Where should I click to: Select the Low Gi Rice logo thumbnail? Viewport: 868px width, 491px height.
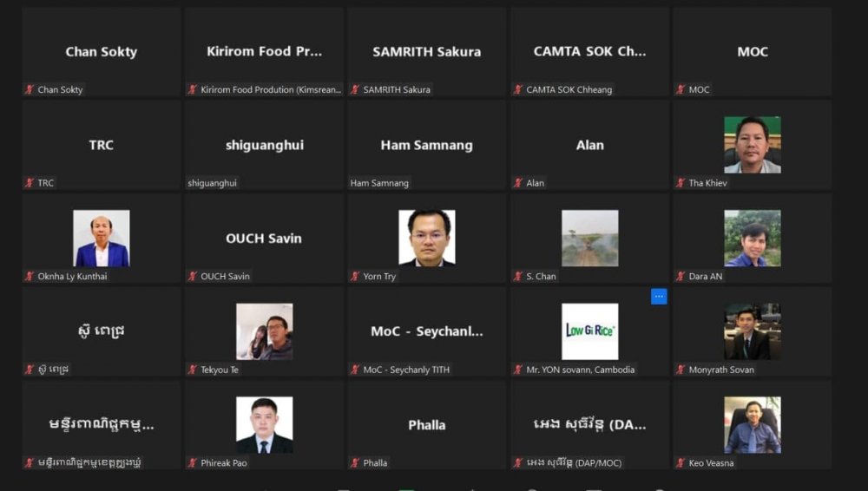click(x=589, y=331)
